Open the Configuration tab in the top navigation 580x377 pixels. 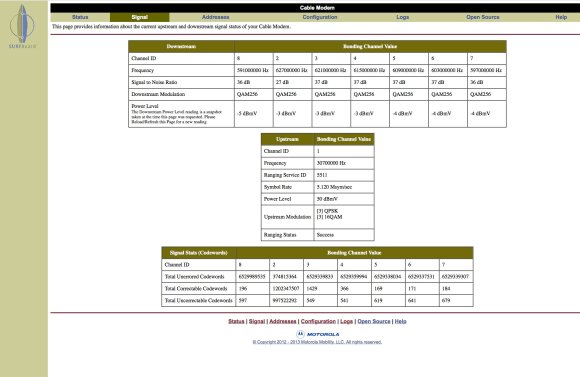[x=320, y=17]
